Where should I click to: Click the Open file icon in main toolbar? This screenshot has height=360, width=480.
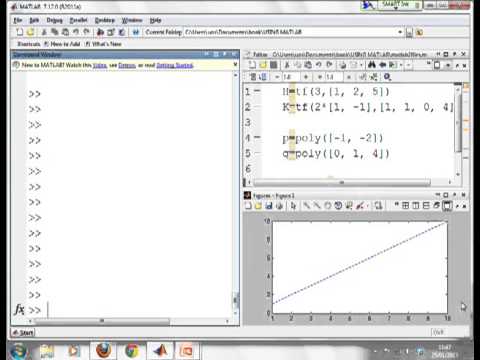tap(30, 32)
